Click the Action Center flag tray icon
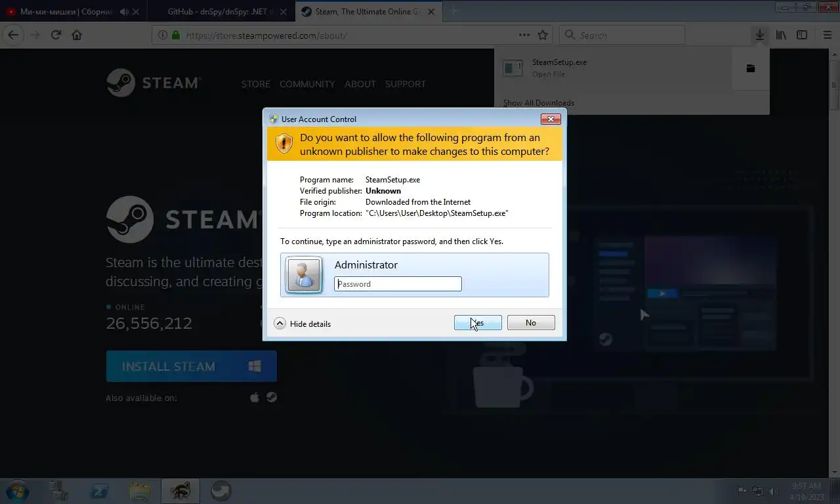This screenshot has height=504, width=840. coord(742,491)
